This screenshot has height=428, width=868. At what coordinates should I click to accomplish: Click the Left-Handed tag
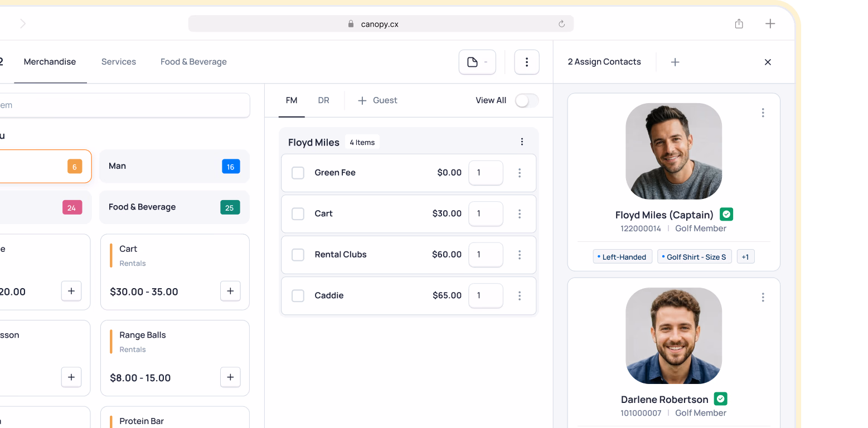coord(623,257)
